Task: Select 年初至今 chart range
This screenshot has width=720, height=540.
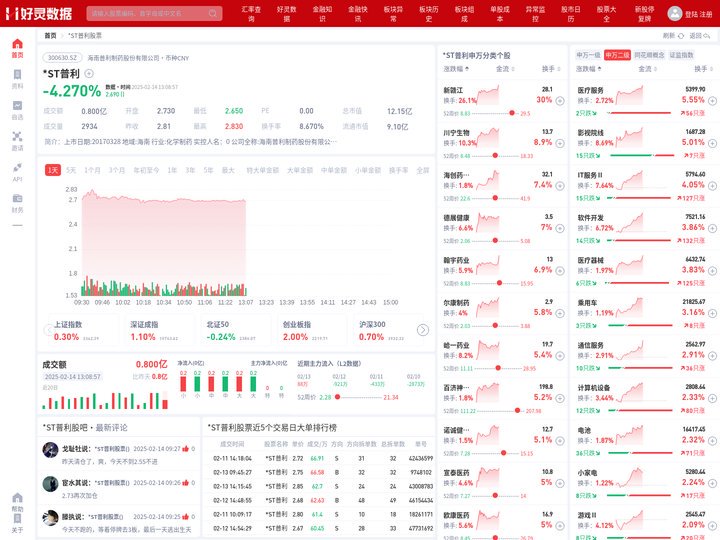Action: pyautogui.click(x=146, y=170)
